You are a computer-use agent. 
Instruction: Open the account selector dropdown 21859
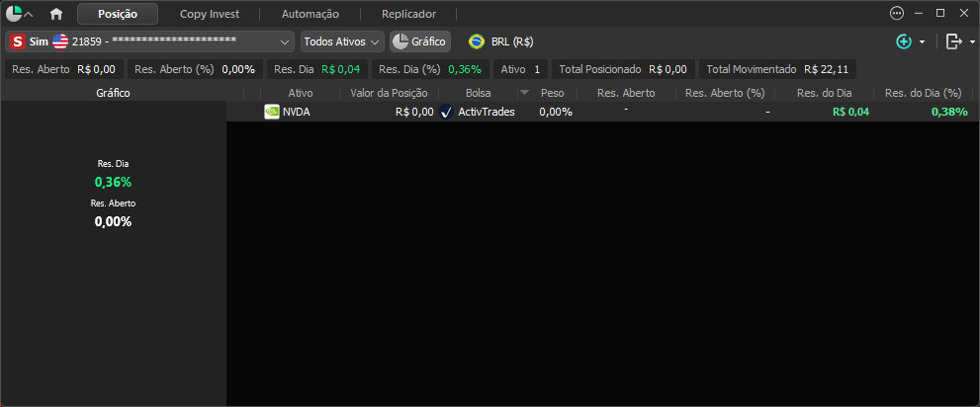coord(150,41)
